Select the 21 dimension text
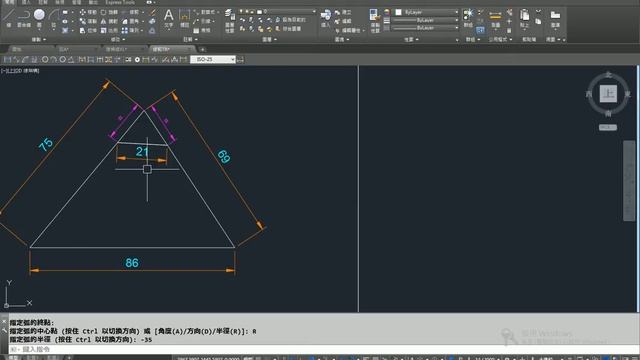Image resolution: width=640 pixels, height=360 pixels. click(x=142, y=152)
